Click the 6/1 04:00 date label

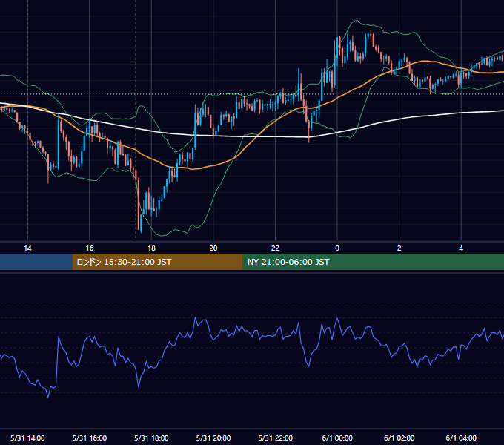click(461, 438)
